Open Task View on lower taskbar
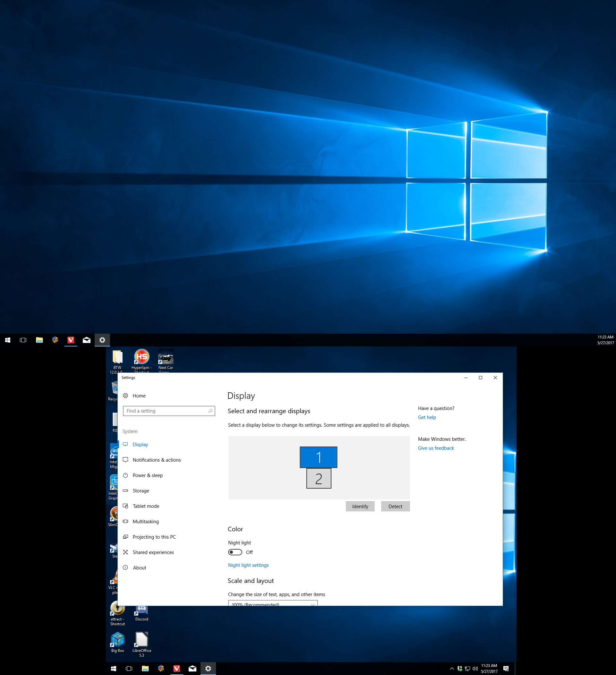Image resolution: width=616 pixels, height=675 pixels. pos(129,669)
